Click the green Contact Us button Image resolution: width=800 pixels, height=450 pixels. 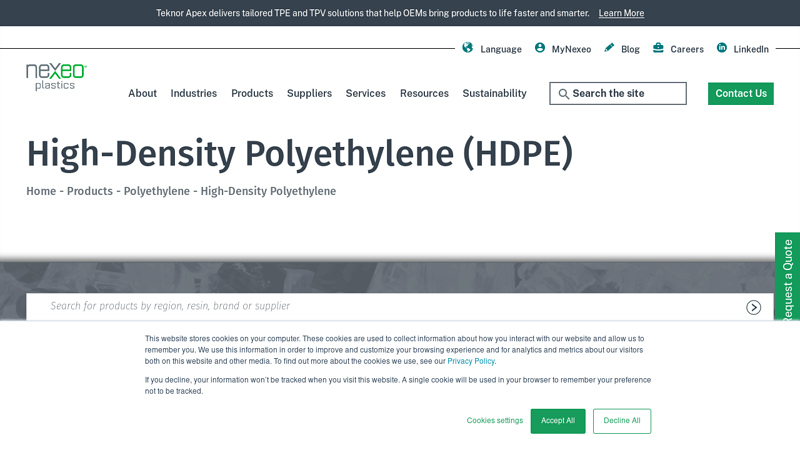(740, 93)
